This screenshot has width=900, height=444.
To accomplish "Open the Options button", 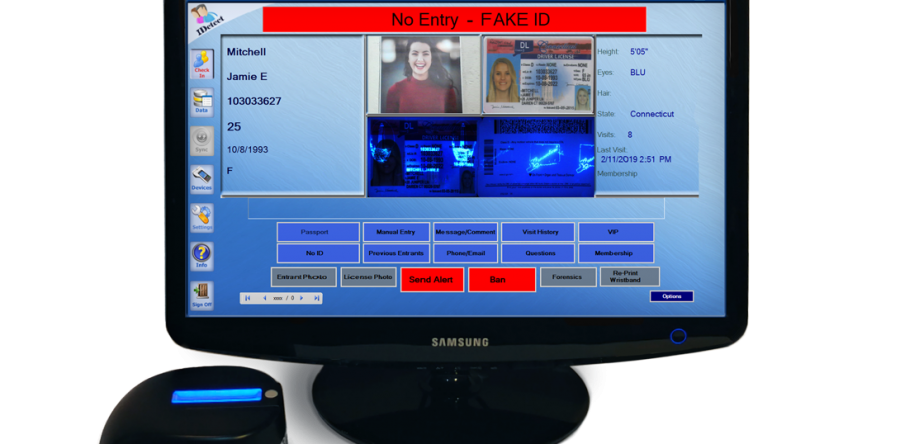I will [672, 297].
